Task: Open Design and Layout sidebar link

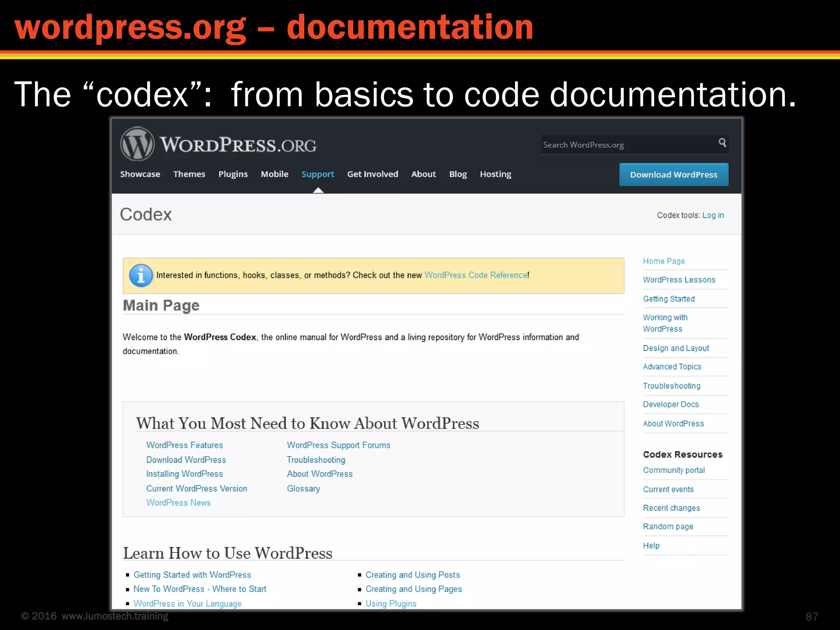Action: tap(676, 348)
